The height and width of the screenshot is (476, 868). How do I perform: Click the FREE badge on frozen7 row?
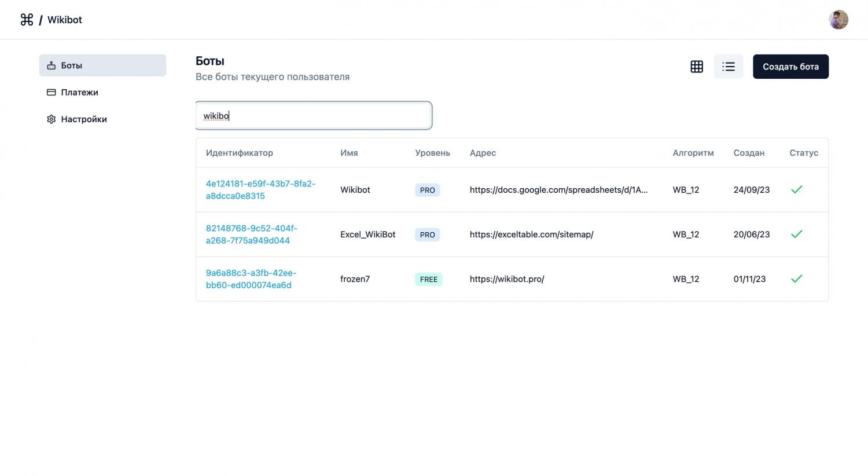(x=428, y=279)
